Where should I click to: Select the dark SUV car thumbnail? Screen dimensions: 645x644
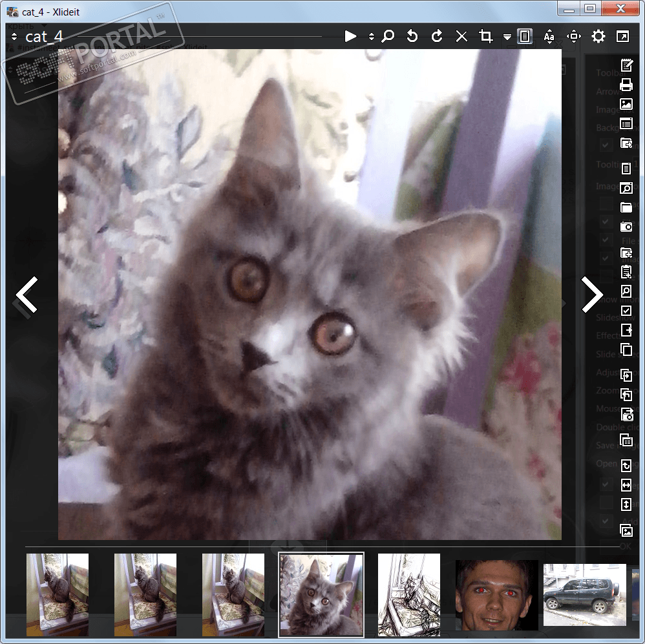[584, 595]
